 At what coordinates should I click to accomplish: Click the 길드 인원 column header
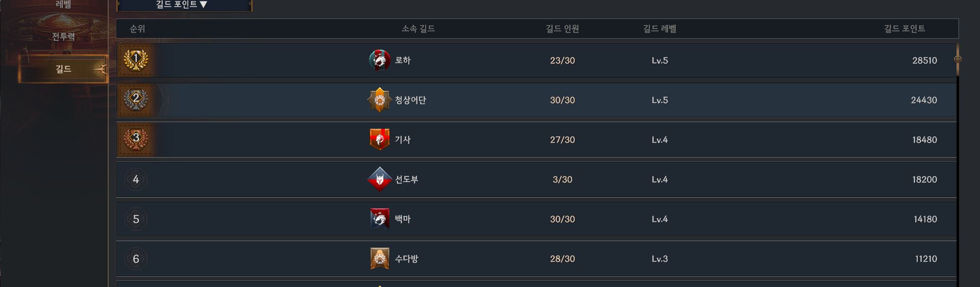[x=562, y=29]
